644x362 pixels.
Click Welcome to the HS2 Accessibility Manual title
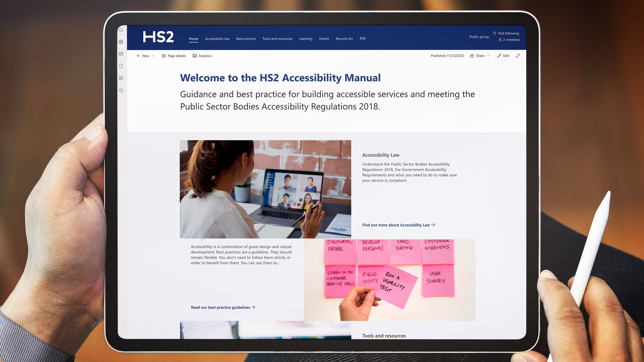tap(280, 78)
